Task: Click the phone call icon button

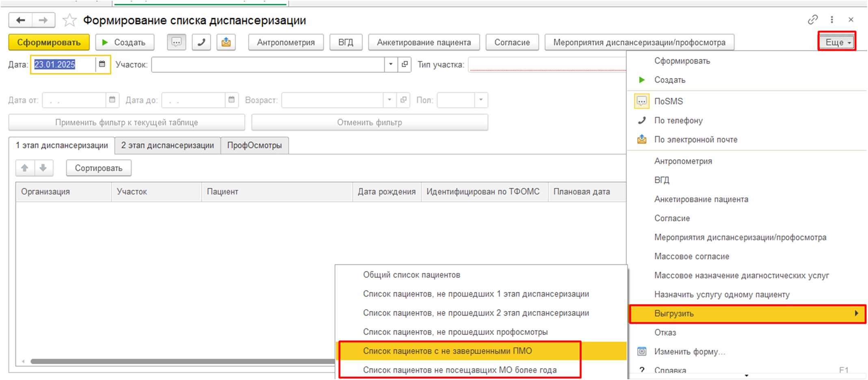Action: (201, 42)
